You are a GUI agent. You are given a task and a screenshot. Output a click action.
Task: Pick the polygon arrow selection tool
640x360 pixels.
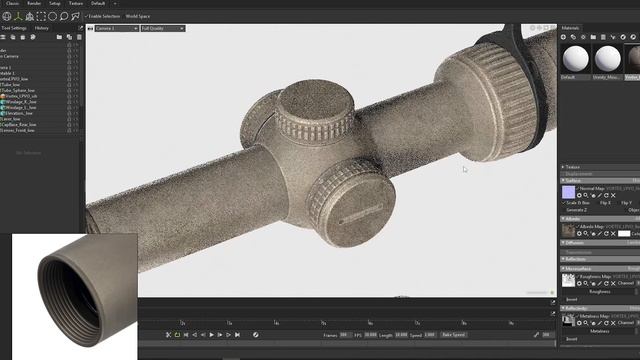pos(76,16)
